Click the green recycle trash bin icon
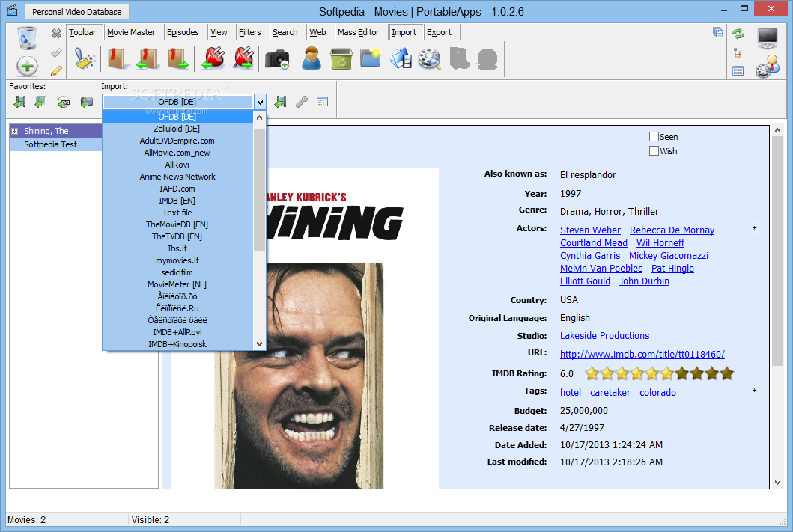 click(x=341, y=58)
